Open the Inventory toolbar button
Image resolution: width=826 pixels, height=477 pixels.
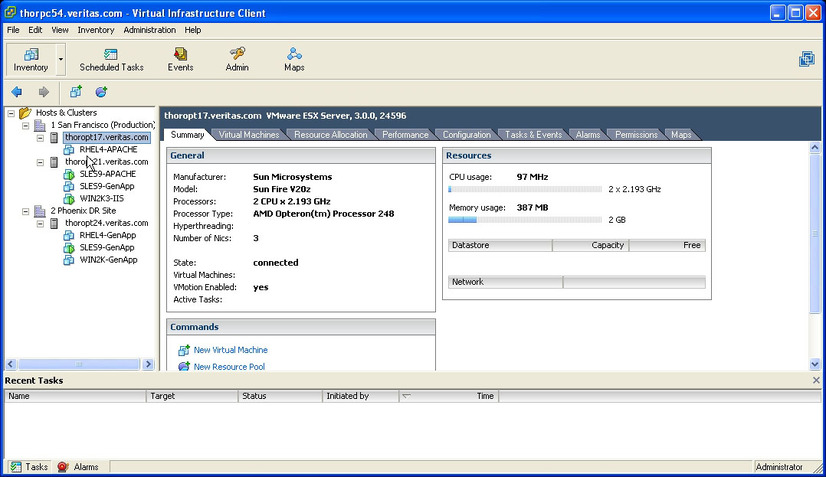[x=31, y=59]
